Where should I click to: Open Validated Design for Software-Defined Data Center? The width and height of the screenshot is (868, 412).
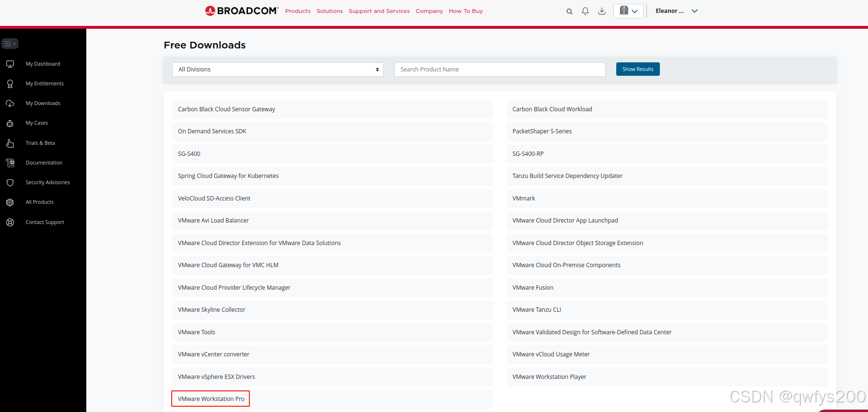click(x=667, y=332)
